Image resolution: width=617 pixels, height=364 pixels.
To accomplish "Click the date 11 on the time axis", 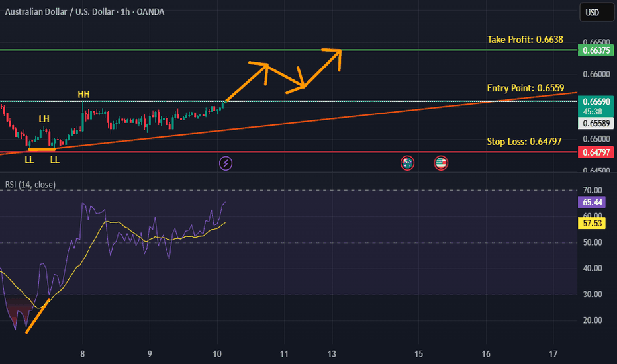I will pyautogui.click(x=284, y=354).
